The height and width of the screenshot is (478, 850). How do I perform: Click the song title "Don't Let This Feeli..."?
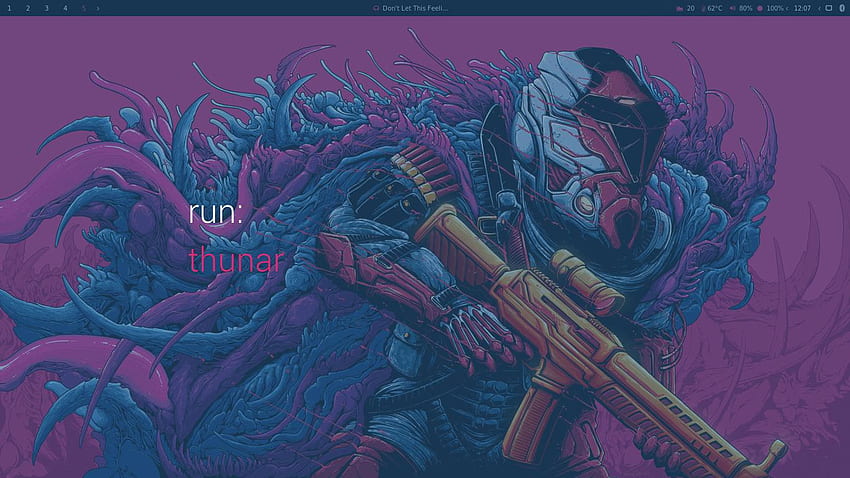(415, 8)
